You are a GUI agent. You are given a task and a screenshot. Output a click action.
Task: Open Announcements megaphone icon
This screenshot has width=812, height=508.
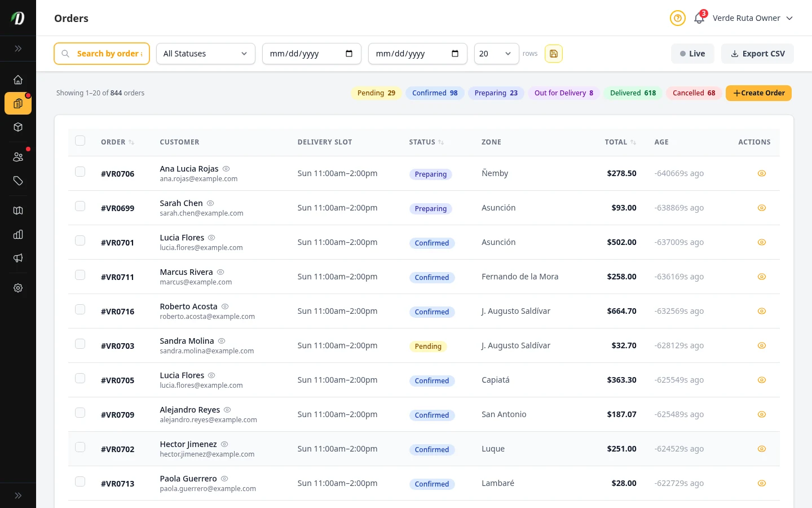pos(18,258)
